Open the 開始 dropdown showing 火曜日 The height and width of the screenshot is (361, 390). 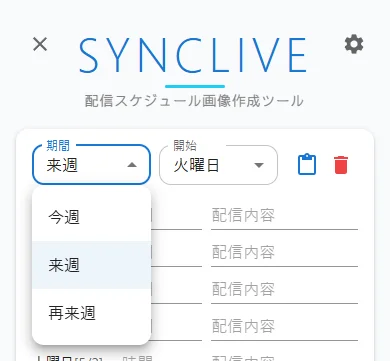pyautogui.click(x=218, y=165)
